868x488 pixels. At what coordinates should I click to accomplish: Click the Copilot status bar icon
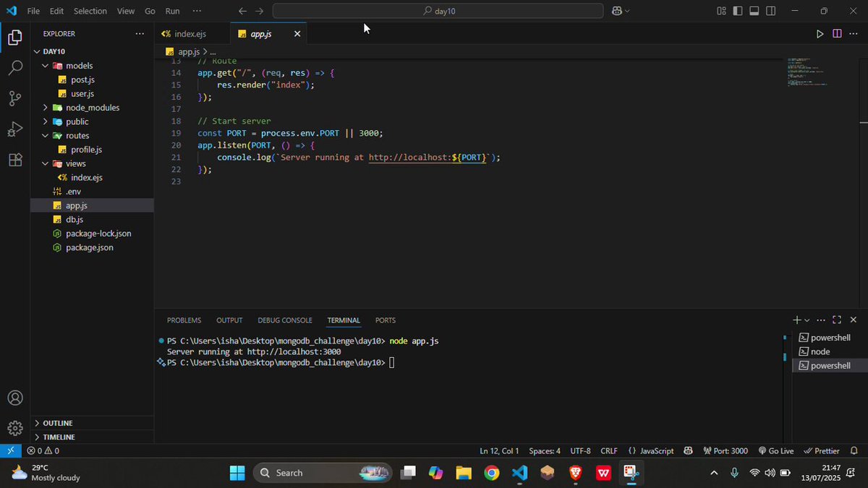pos(688,450)
